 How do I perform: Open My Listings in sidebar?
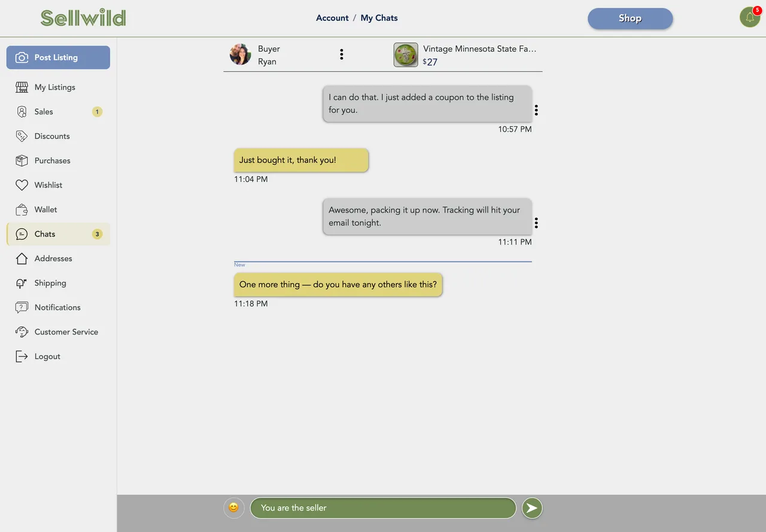pyautogui.click(x=58, y=87)
